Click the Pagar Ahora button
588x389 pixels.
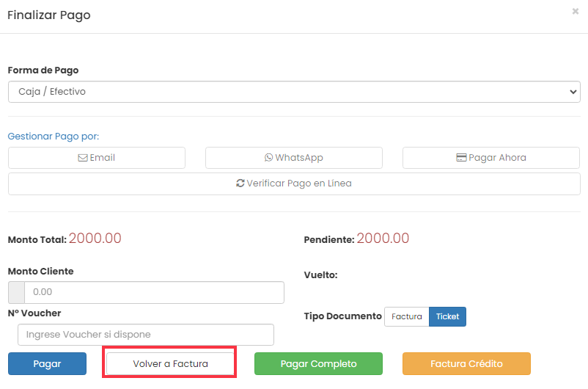click(x=491, y=158)
